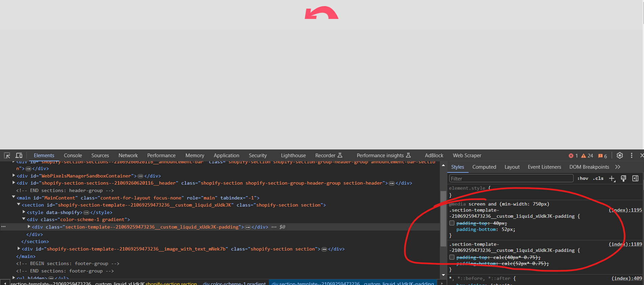Open DevTools settings gear
Image resolution: width=644 pixels, height=285 pixels.
pyautogui.click(x=620, y=156)
